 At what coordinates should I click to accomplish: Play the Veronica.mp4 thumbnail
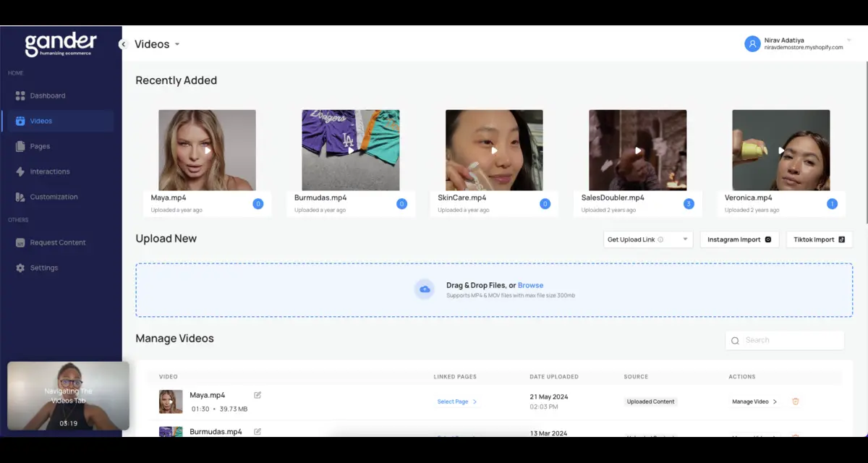coord(781,150)
